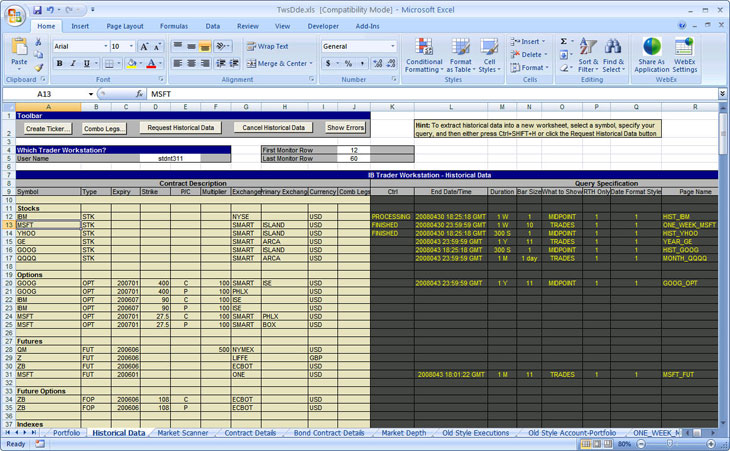Image resolution: width=730 pixels, height=451 pixels.
Task: Expand the Delete cells dropdown
Action: click(x=546, y=54)
